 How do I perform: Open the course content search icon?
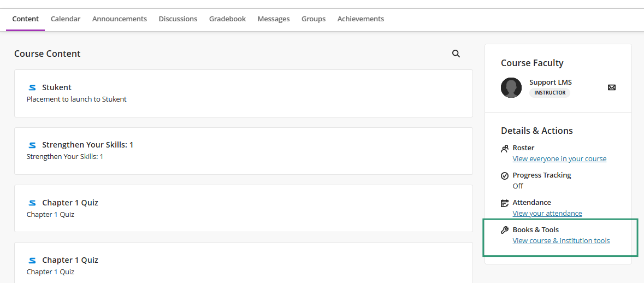click(x=456, y=54)
